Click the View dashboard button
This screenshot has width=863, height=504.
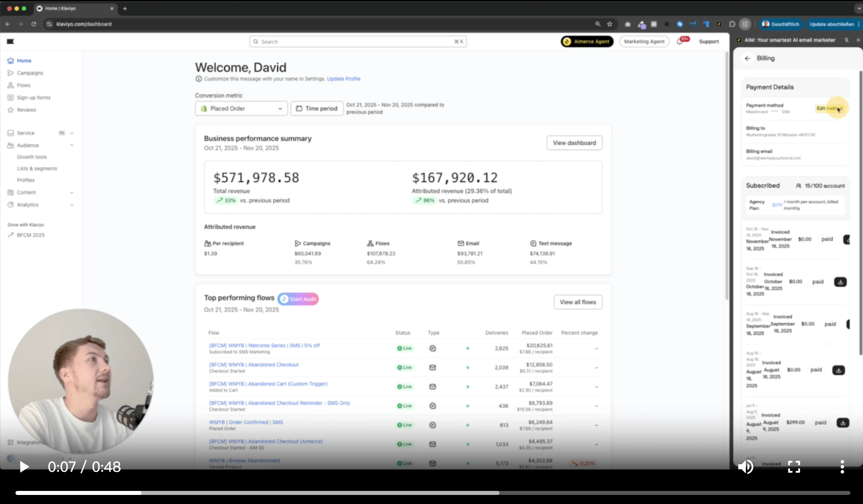click(574, 143)
